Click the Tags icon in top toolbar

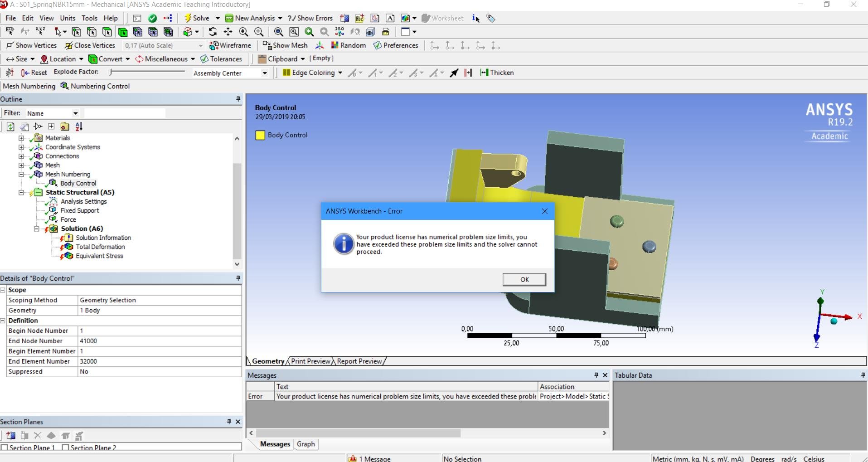point(491,18)
